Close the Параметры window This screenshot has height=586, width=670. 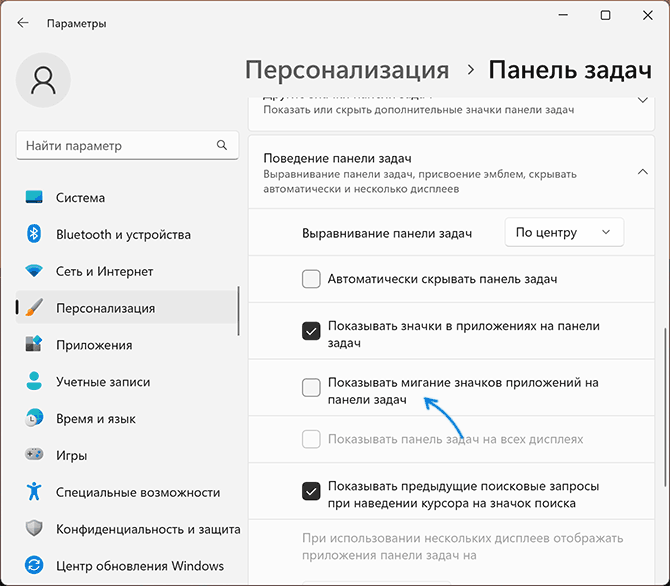coord(648,15)
